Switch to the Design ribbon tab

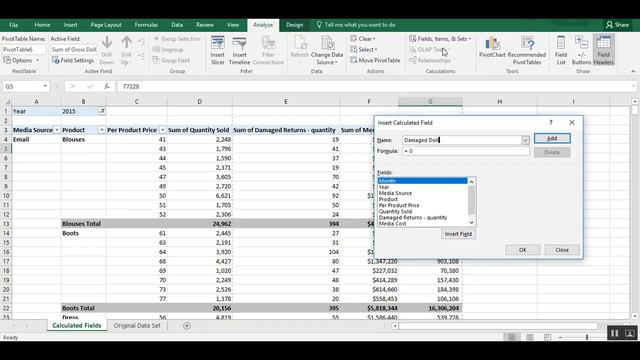click(x=294, y=25)
